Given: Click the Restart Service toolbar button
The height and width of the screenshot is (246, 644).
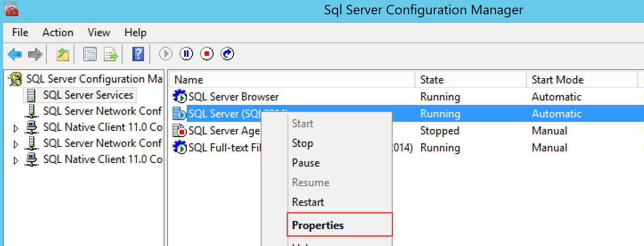Looking at the screenshot, I should click(x=227, y=54).
